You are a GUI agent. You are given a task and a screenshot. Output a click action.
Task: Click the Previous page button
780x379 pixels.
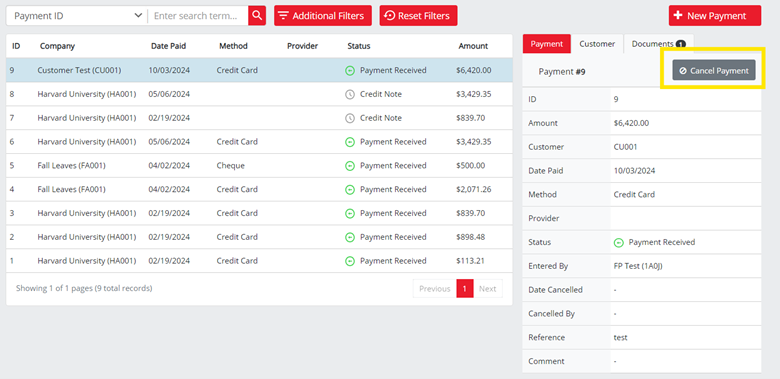[435, 288]
